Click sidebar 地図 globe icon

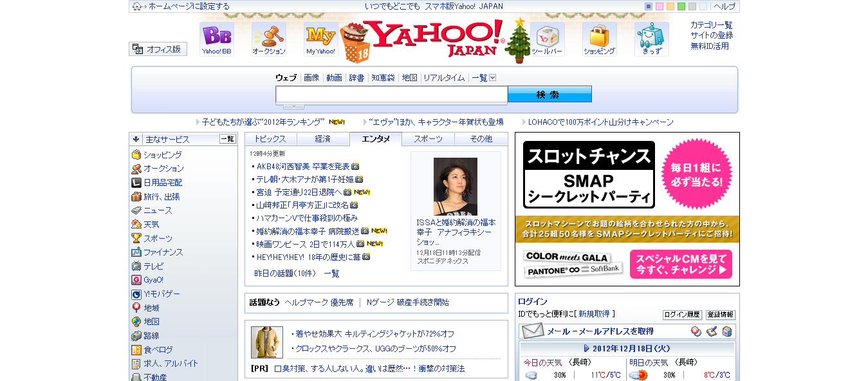coord(136,322)
